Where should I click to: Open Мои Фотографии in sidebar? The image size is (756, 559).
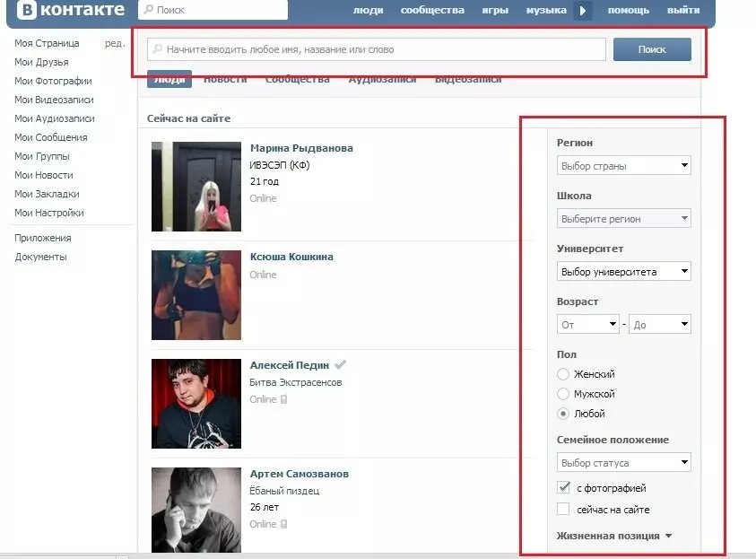tap(53, 81)
